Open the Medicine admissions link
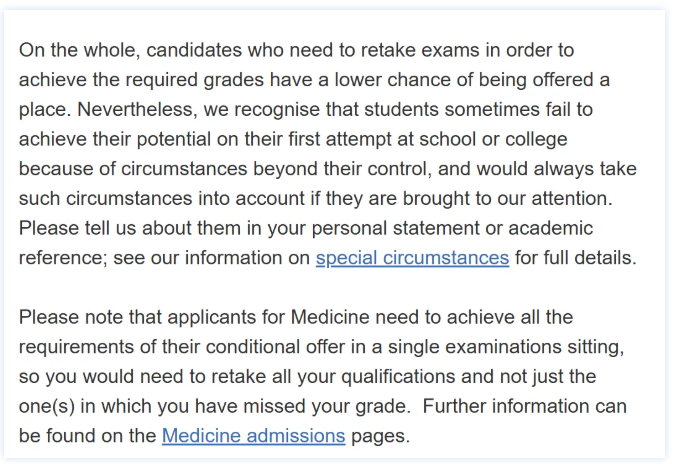The width and height of the screenshot is (673, 465). (253, 436)
